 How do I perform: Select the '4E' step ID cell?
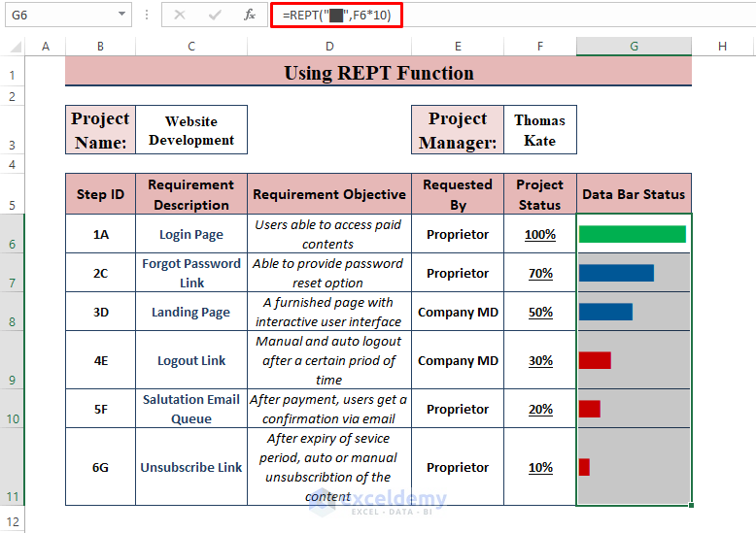[100, 360]
